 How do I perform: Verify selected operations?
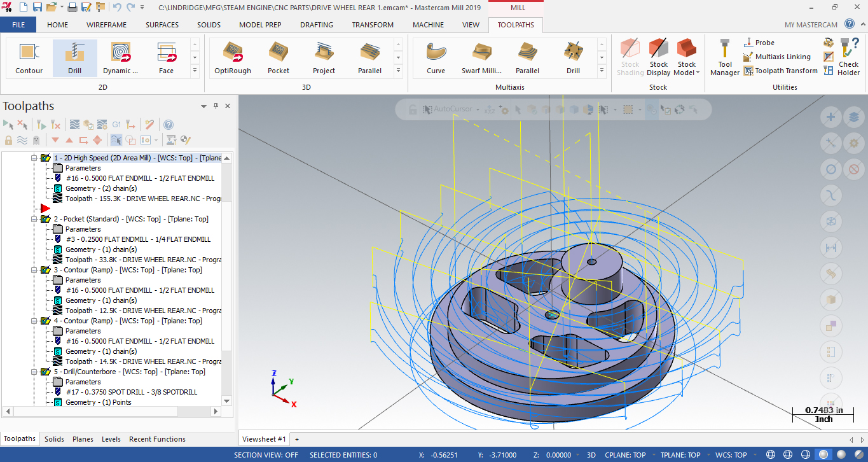[88, 125]
